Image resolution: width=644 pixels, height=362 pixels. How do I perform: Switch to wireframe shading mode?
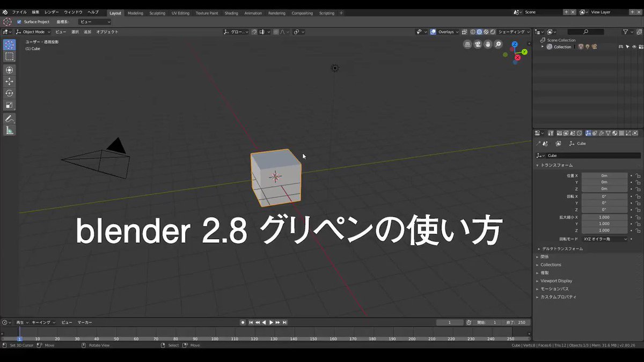(473, 32)
